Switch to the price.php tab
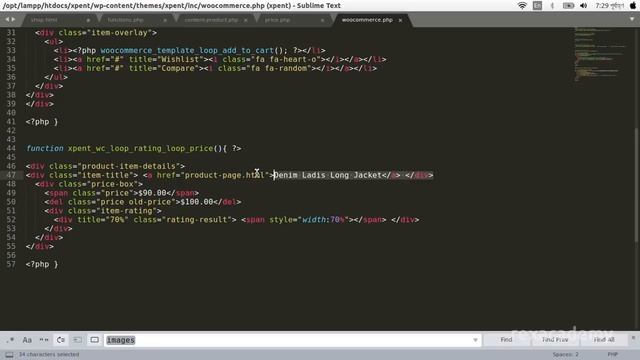Screen dimensions: 640x360 pyautogui.click(x=278, y=20)
